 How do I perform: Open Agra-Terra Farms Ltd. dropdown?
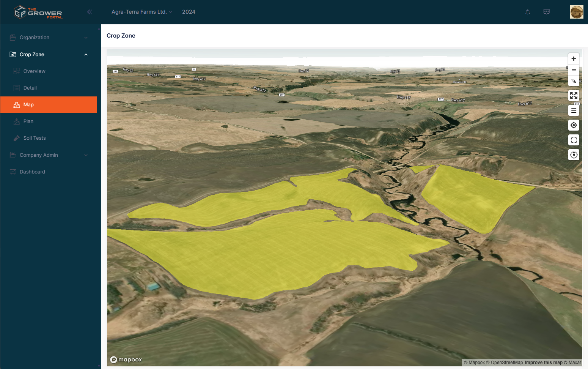(x=141, y=12)
